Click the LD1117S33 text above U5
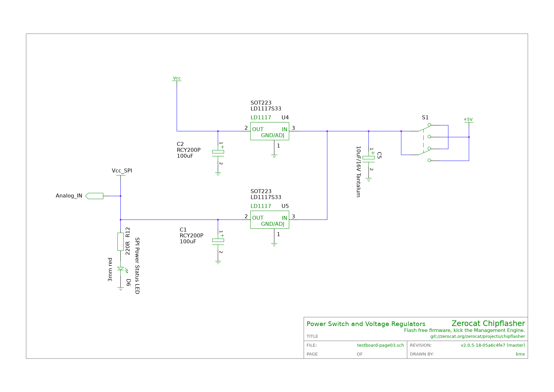Viewport: 554px width, 392px height. tap(266, 197)
